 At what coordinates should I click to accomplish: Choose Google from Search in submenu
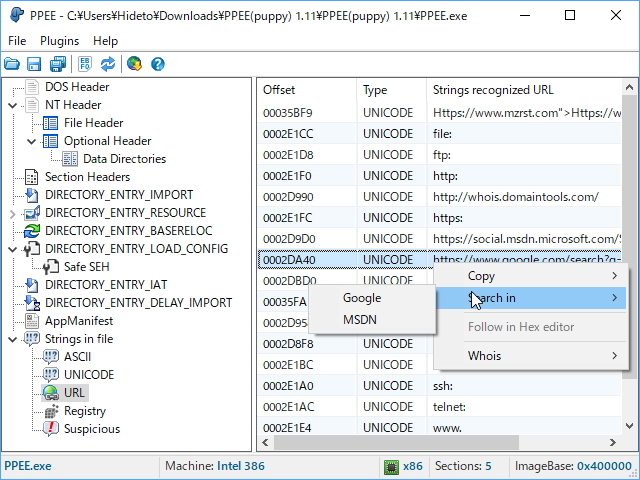coord(372,298)
